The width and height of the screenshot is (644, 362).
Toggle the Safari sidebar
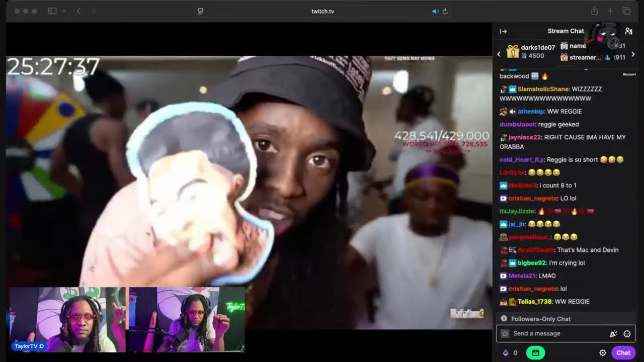(52, 11)
